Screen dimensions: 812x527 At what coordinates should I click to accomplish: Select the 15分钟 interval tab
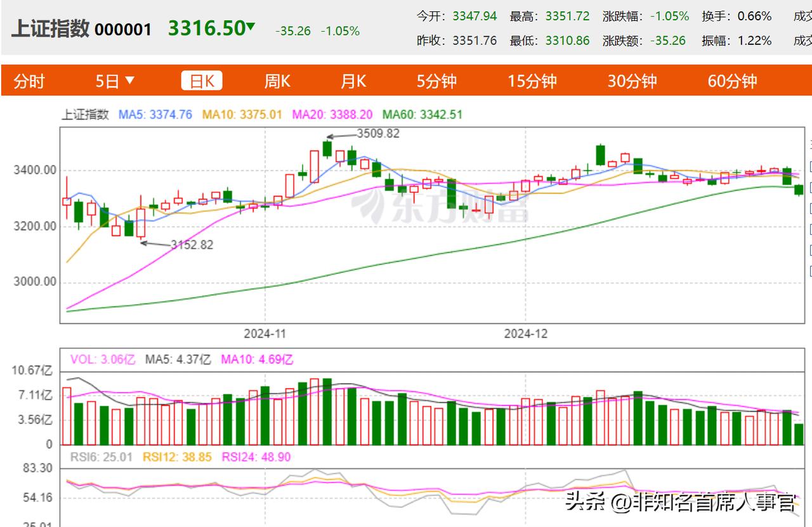point(532,81)
